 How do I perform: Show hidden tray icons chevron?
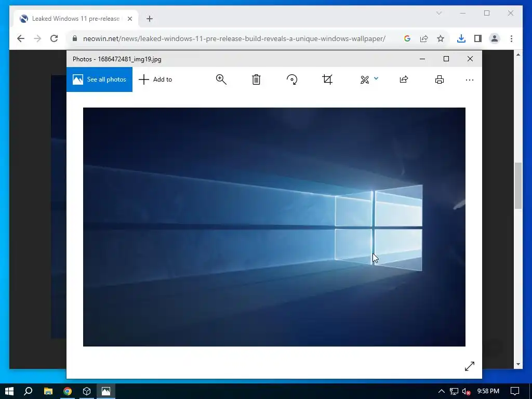[x=442, y=391]
